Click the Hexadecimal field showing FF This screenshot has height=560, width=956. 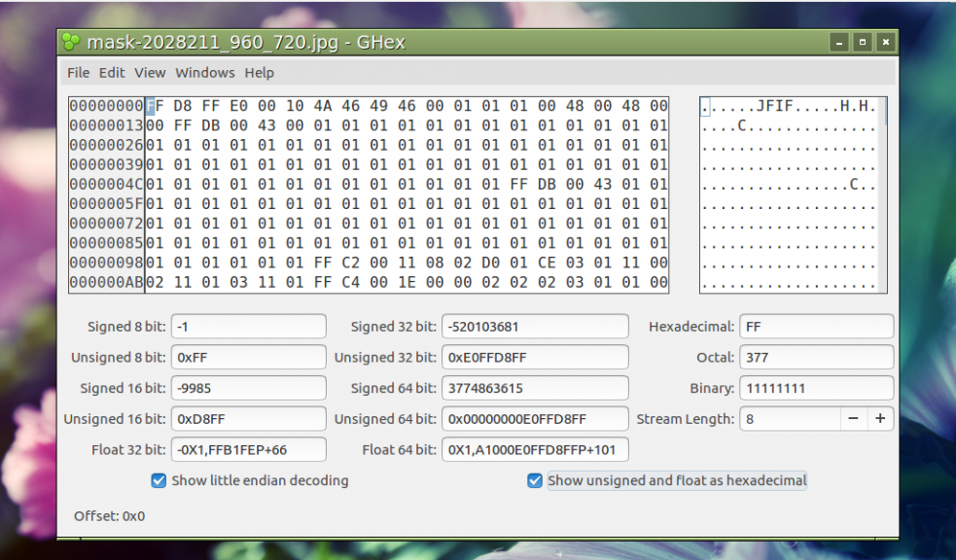pyautogui.click(x=816, y=326)
